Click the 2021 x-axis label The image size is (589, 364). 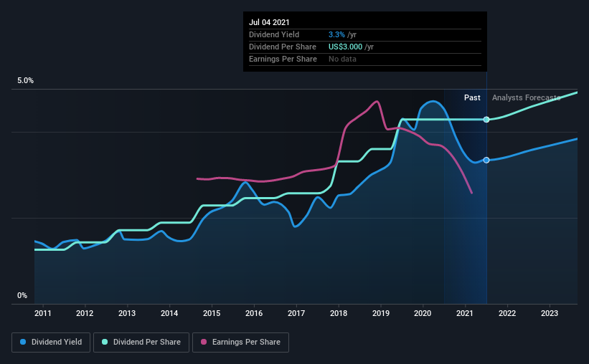[465, 313]
